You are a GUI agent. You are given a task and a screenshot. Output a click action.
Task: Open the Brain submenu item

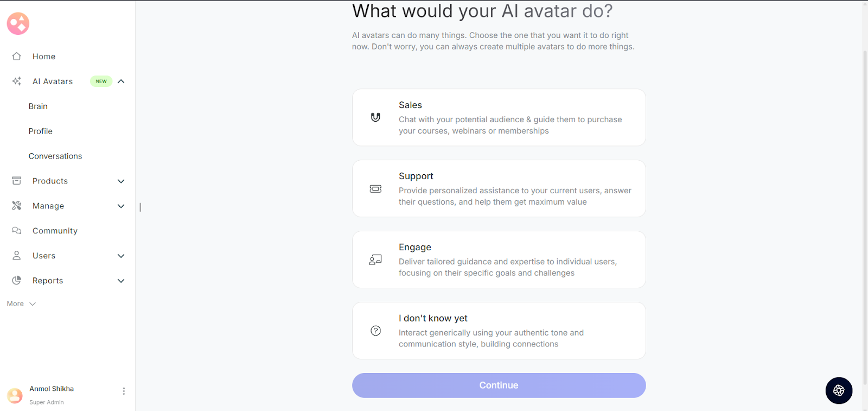[x=38, y=106]
